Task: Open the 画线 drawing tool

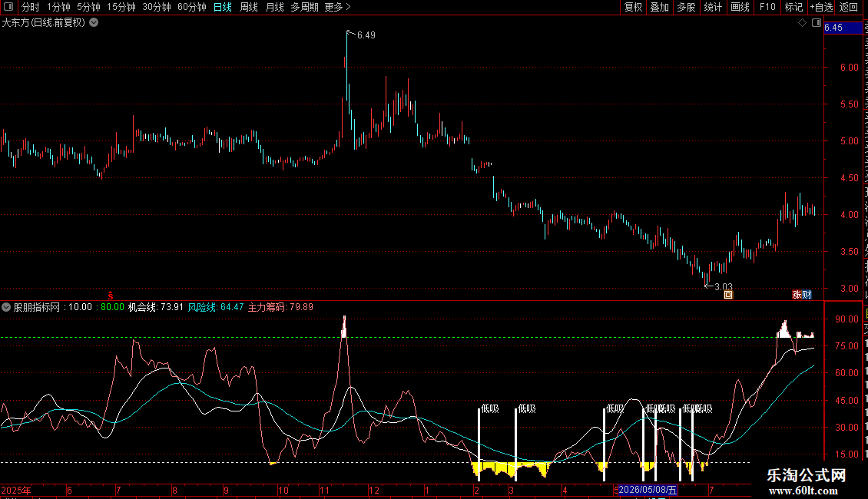Action: click(x=740, y=7)
